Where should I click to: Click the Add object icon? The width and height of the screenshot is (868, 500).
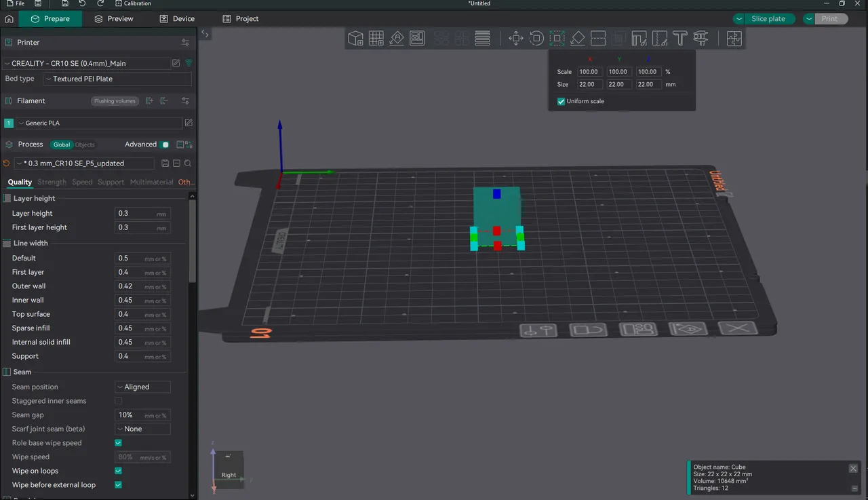click(x=355, y=38)
